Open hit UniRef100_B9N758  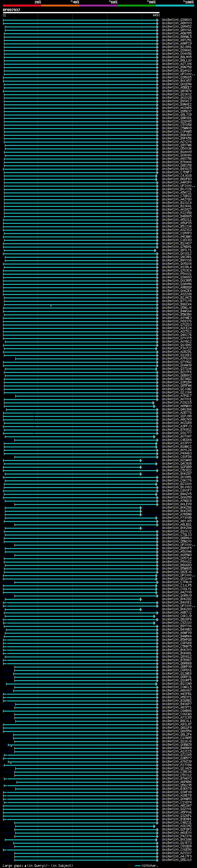click(x=177, y=67)
